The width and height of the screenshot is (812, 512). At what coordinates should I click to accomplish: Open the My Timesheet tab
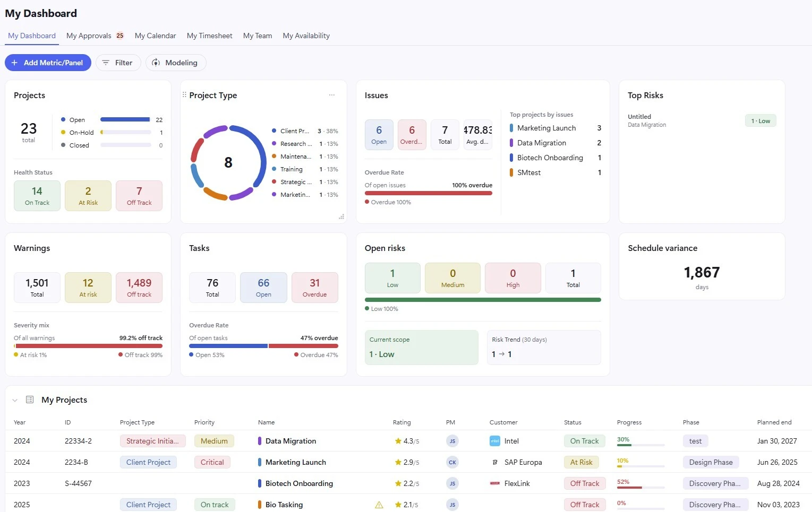click(210, 36)
